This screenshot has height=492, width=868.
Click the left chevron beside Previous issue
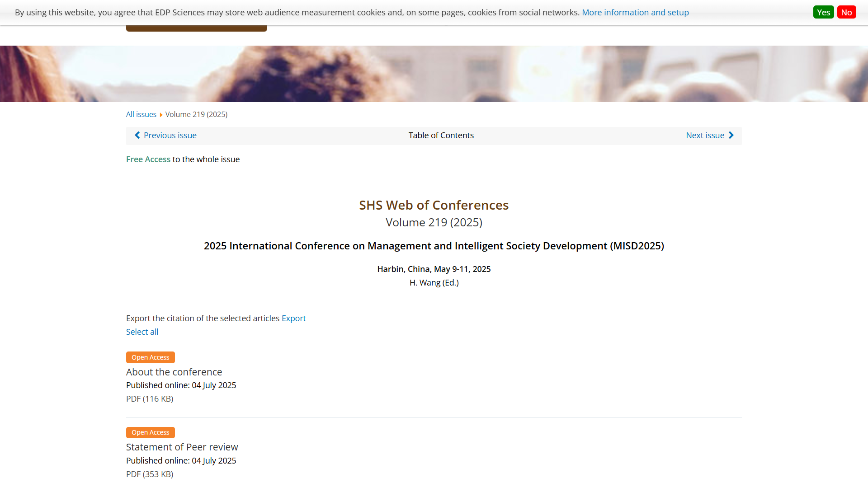pyautogui.click(x=137, y=135)
